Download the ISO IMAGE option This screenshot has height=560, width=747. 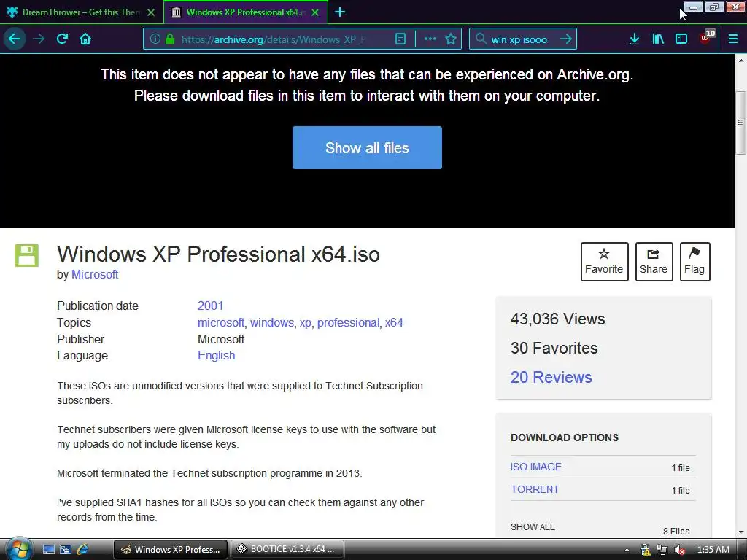[536, 467]
